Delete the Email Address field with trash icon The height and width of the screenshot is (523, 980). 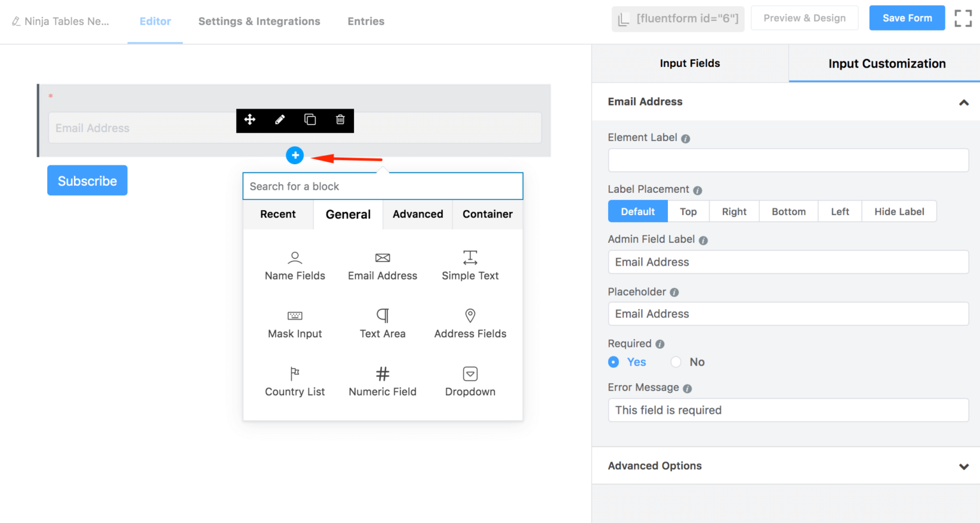(339, 120)
